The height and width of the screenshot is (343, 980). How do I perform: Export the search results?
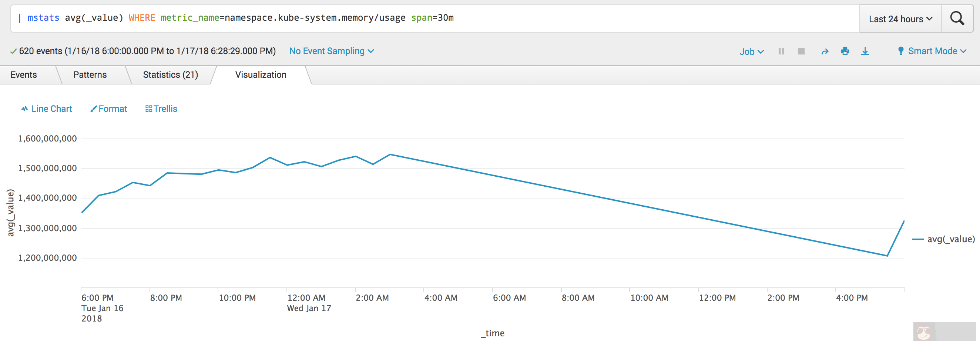click(x=865, y=51)
